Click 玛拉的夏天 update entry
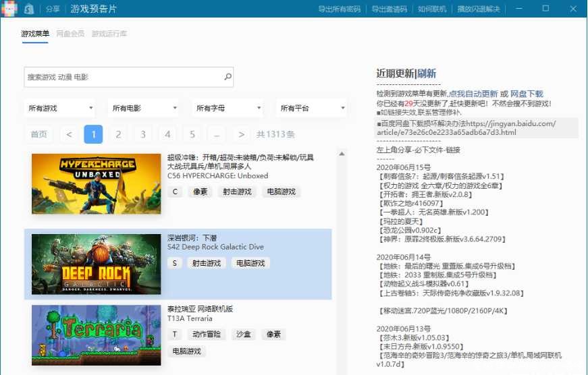Screen dimensions: 588x375 [x=401, y=221]
